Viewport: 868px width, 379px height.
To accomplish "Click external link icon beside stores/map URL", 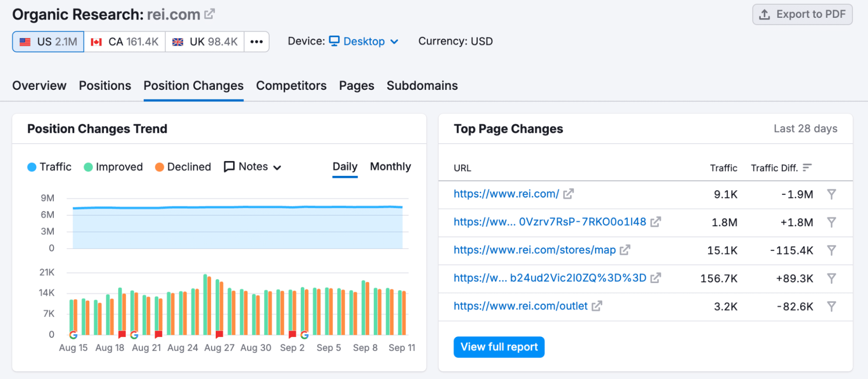I will [x=625, y=250].
